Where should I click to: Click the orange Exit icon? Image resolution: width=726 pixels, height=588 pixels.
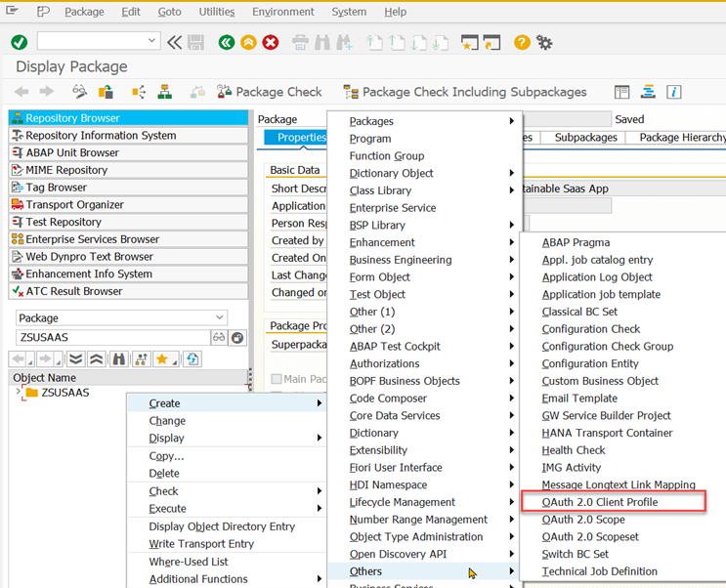point(248,43)
